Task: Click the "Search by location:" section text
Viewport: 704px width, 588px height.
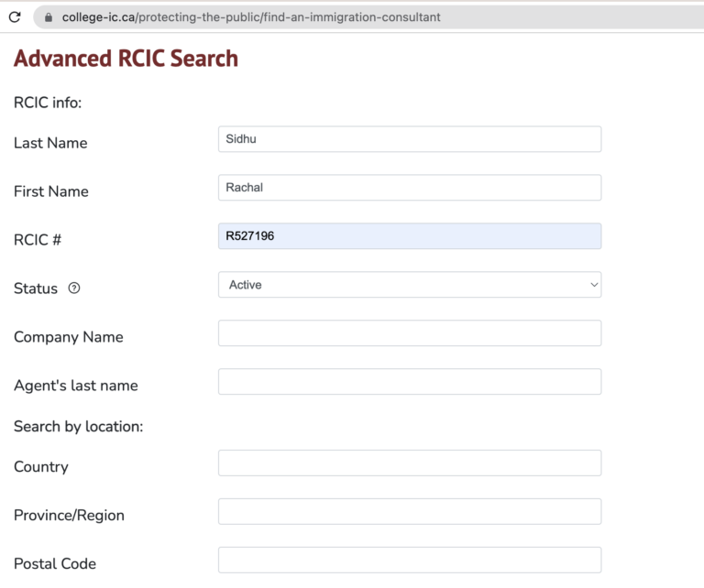Action: (x=78, y=426)
